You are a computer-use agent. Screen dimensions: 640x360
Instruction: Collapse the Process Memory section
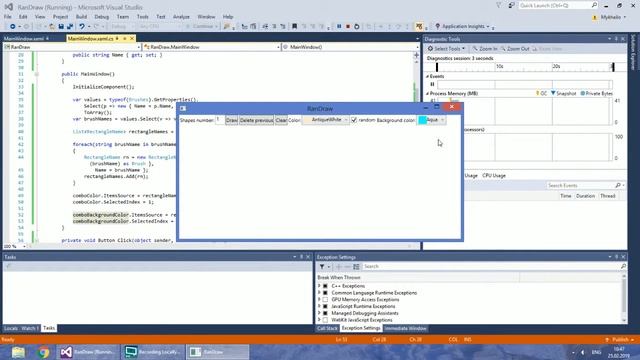[427, 93]
